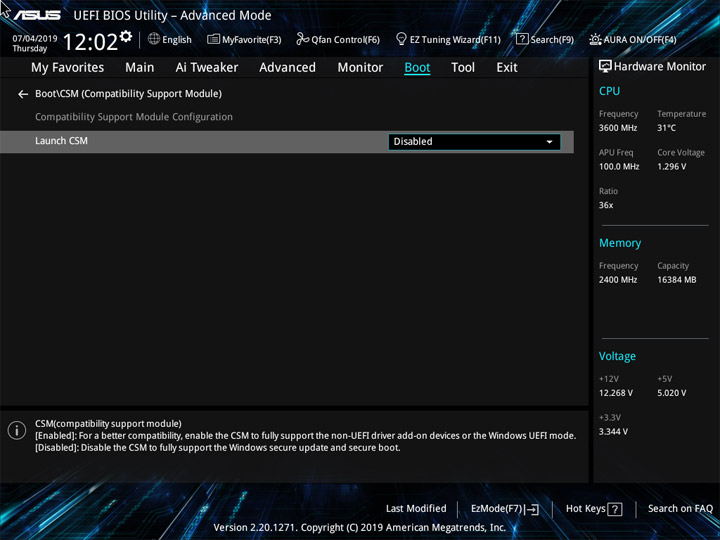
Task: Open Search(F9)
Action: click(x=545, y=39)
